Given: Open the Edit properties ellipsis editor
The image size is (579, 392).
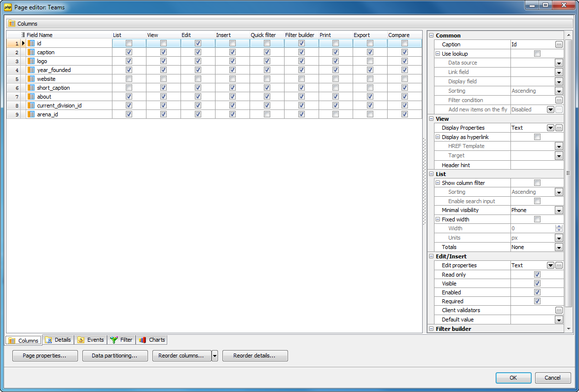Looking at the screenshot, I should pos(559,265).
